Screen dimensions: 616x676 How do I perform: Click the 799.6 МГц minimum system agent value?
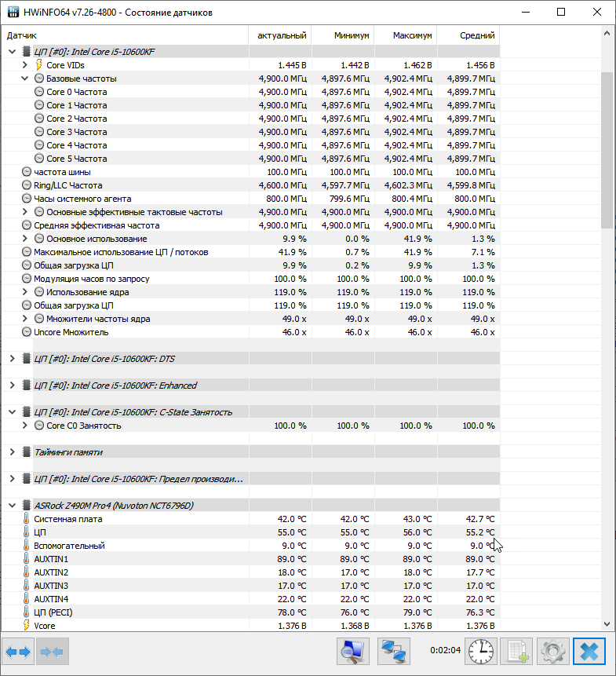[349, 199]
